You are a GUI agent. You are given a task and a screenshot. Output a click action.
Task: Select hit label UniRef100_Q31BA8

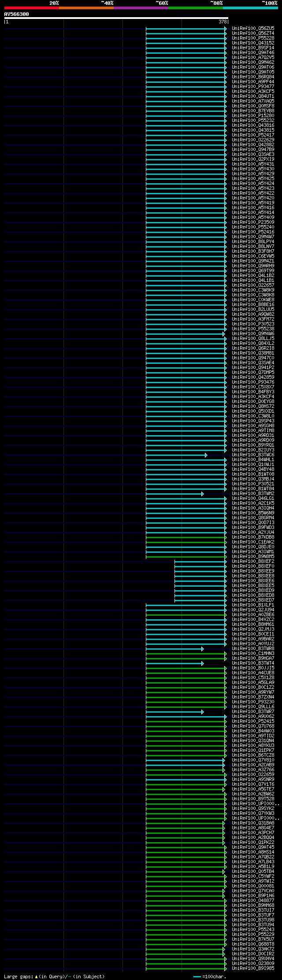click(253, 823)
